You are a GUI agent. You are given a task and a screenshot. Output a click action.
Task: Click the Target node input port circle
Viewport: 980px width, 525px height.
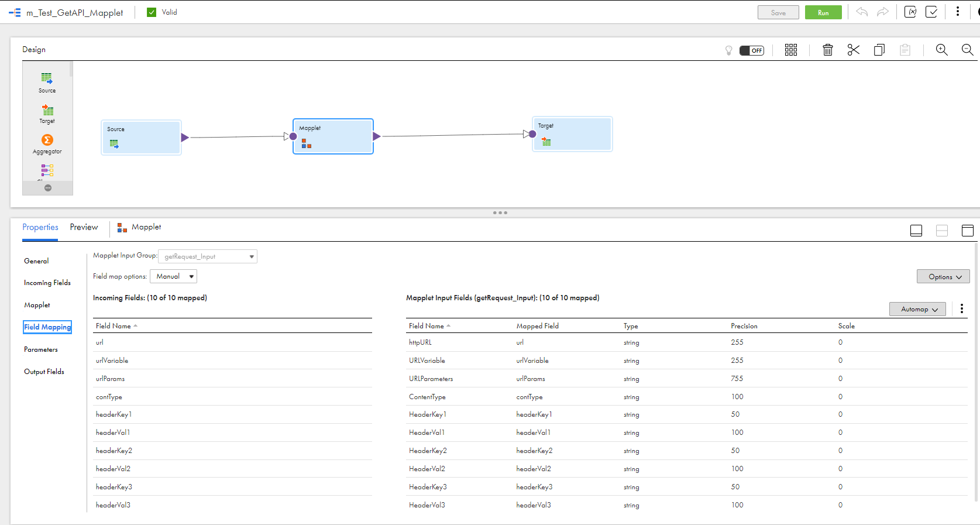532,134
